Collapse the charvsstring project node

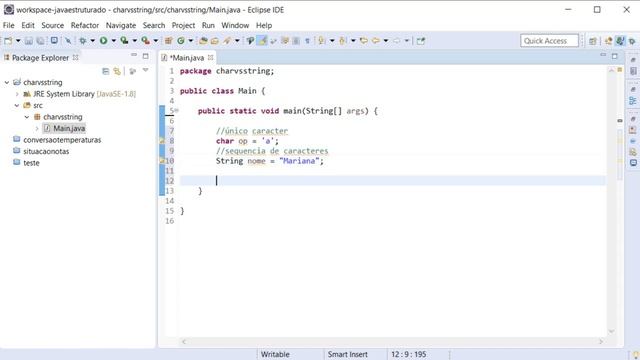[x=7, y=82]
